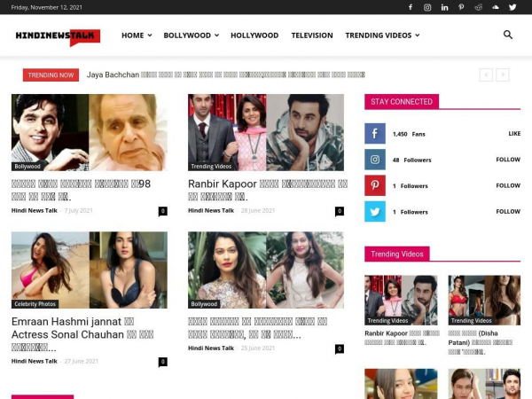Open the Dilip Kumar article thumbnail
The width and height of the screenshot is (532, 399).
pos(90,132)
